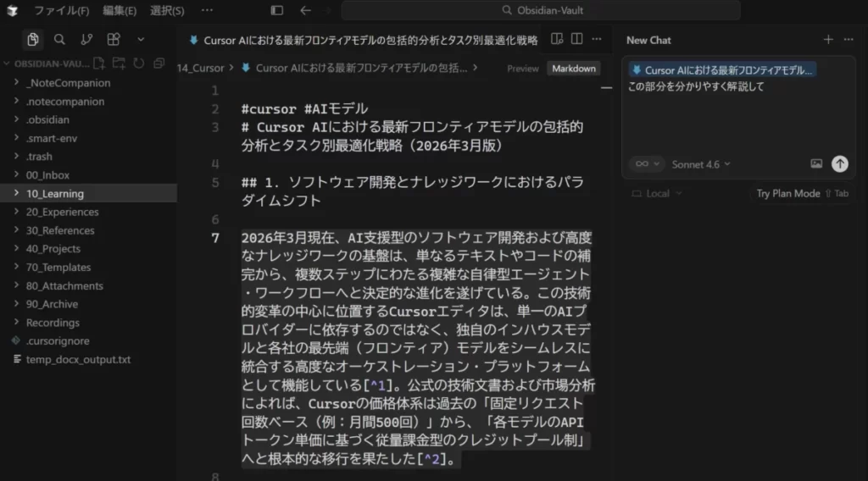Open the Extensions blocks icon
The width and height of the screenshot is (868, 481).
pyautogui.click(x=114, y=39)
